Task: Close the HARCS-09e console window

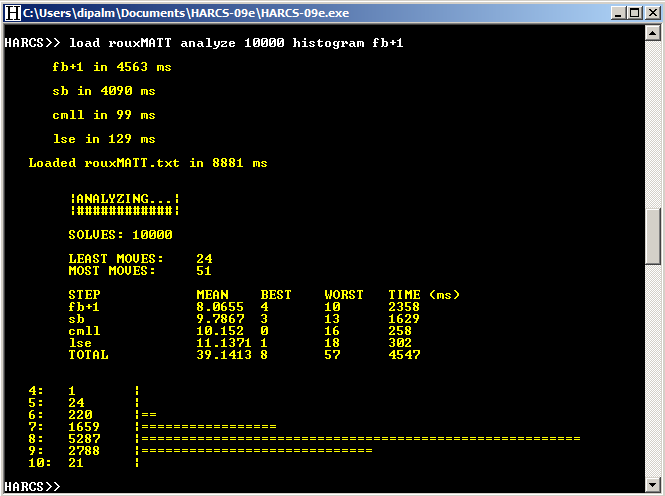Action: (x=652, y=13)
